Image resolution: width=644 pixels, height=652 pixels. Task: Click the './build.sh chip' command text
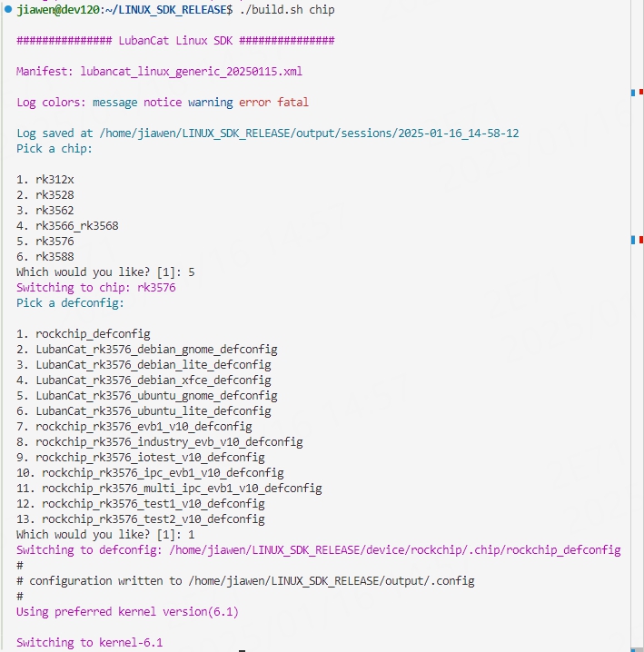pyautogui.click(x=287, y=10)
